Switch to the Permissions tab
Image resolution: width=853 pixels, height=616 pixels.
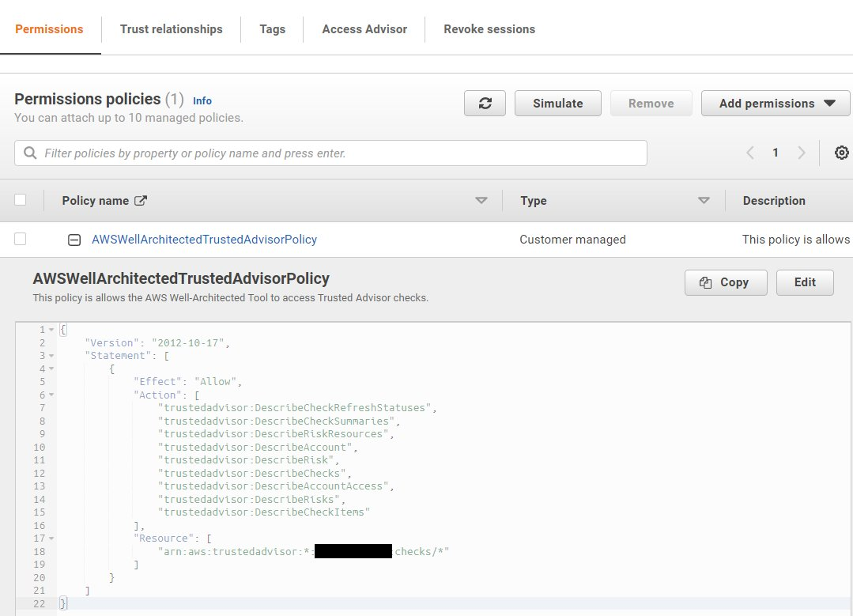tap(49, 29)
